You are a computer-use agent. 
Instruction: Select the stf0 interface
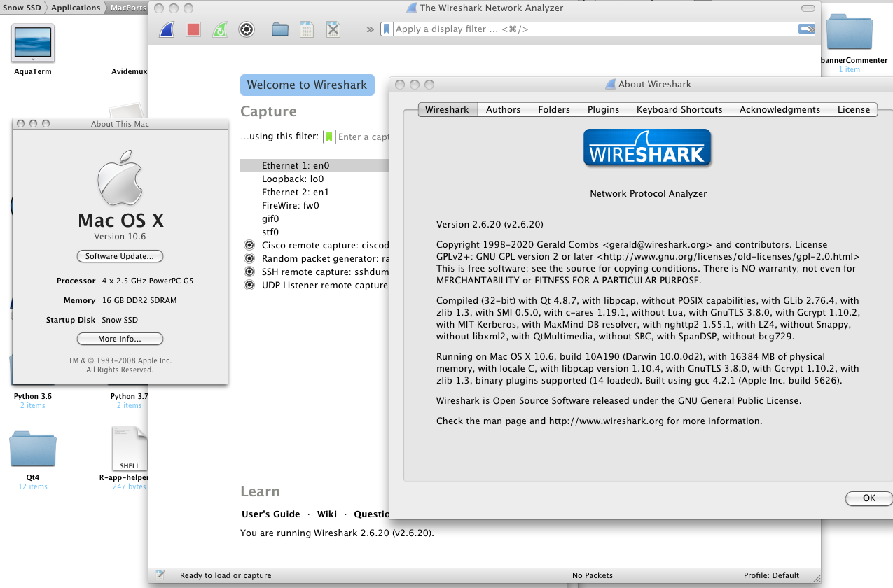(x=270, y=232)
